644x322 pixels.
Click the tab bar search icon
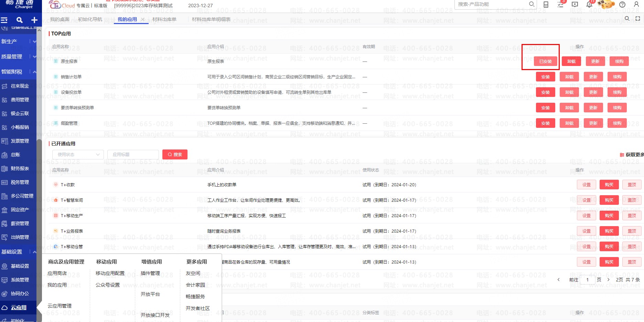627,19
